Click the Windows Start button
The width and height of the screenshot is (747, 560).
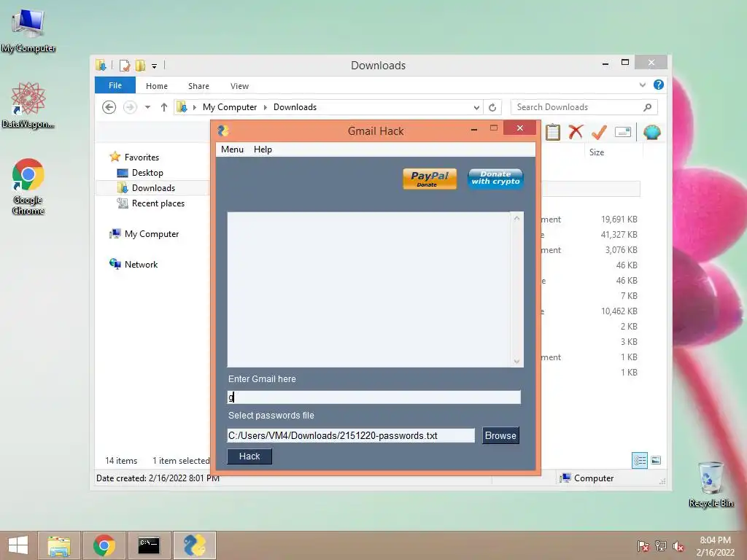[18, 545]
